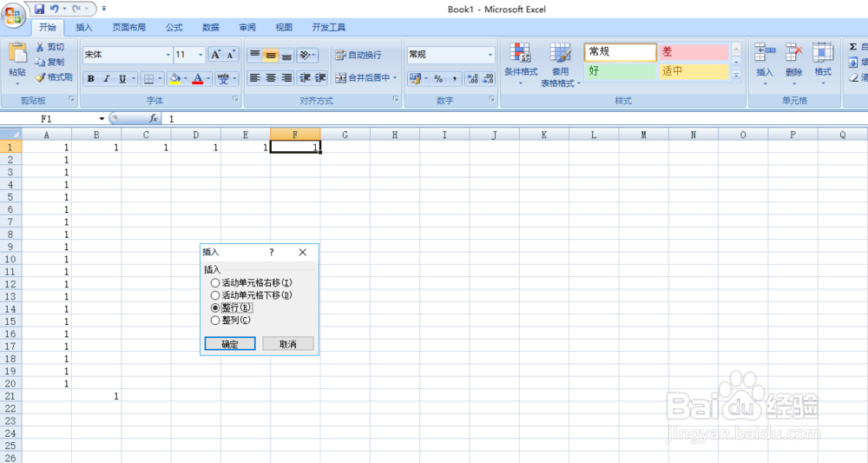Open conditional formatting 条件格式
868x463 pixels.
click(x=520, y=63)
